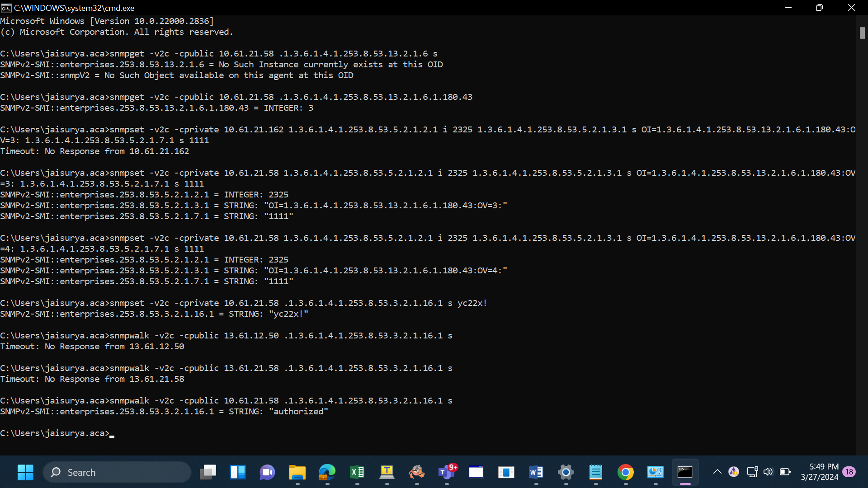Switch to Google Chrome
The width and height of the screenshot is (868, 488).
click(626, 472)
